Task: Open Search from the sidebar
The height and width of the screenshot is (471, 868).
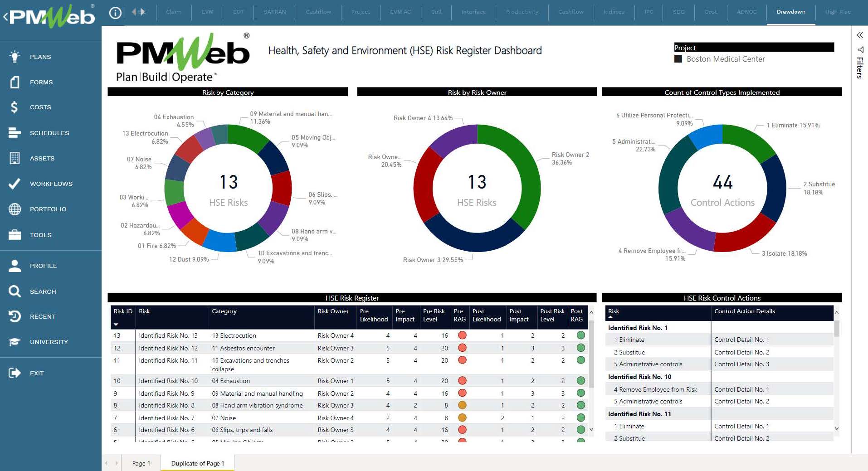Action: (x=43, y=291)
